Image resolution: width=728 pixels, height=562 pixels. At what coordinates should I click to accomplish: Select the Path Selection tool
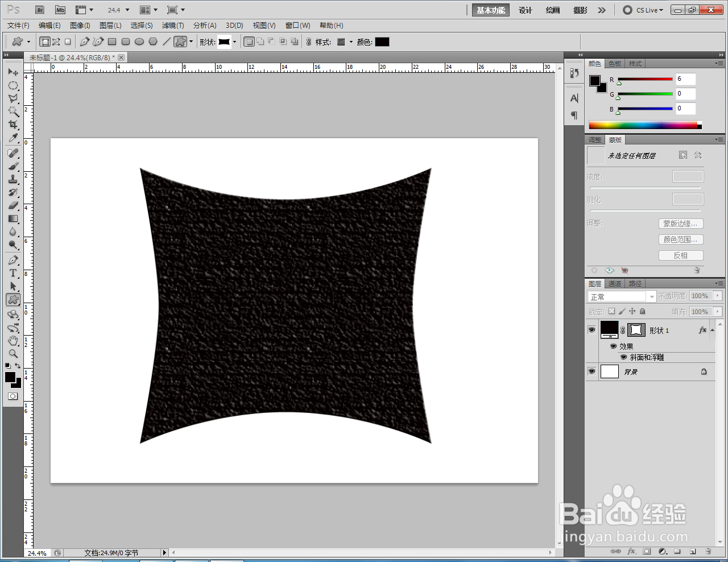point(13,286)
